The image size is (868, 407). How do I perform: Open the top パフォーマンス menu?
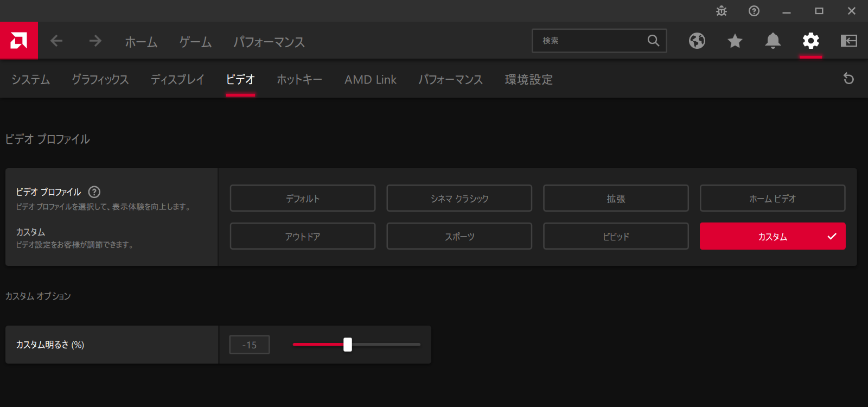[x=269, y=42]
